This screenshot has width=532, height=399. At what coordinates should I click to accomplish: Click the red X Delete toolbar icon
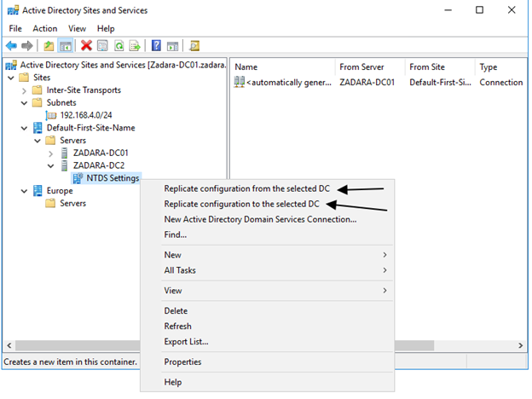pyautogui.click(x=86, y=45)
